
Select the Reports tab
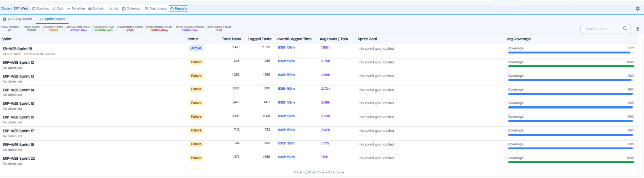pos(179,8)
